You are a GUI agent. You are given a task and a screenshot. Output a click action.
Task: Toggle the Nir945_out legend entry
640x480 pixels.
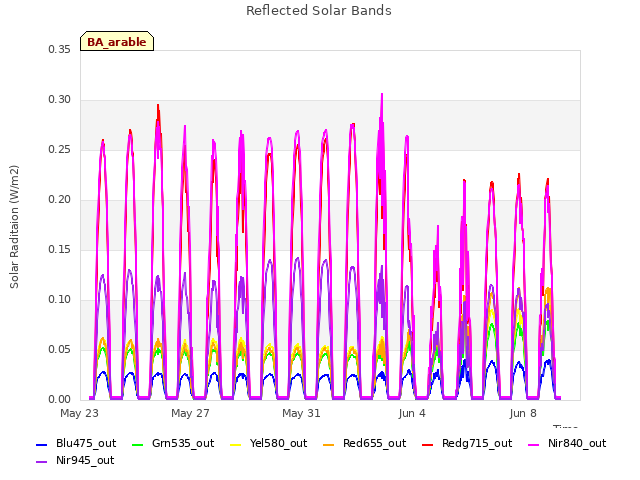(x=75, y=461)
